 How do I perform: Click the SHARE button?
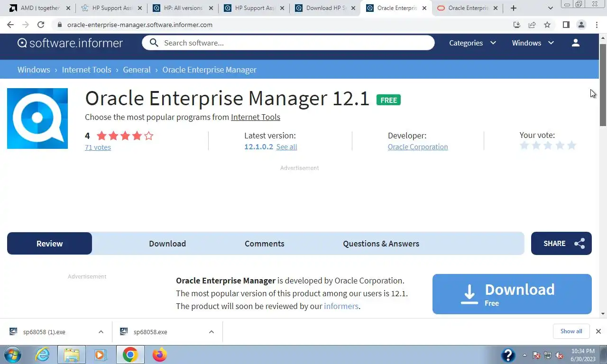561,243
